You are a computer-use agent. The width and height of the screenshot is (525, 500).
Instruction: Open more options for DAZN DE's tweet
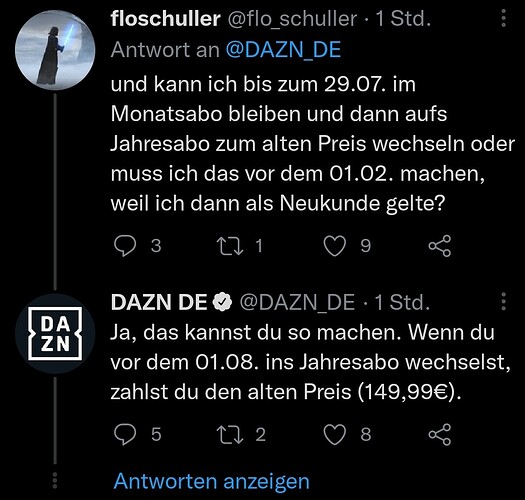(x=503, y=301)
